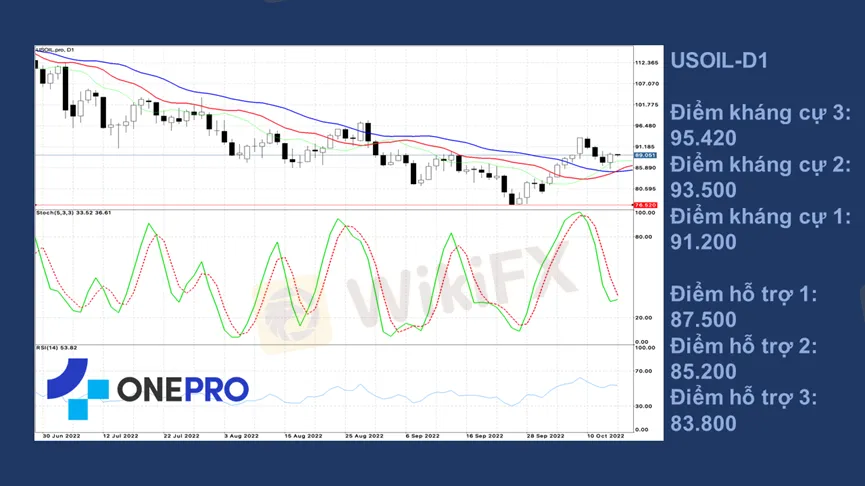Select the red 76.520 price level tag
The height and width of the screenshot is (486, 865).
(x=645, y=205)
